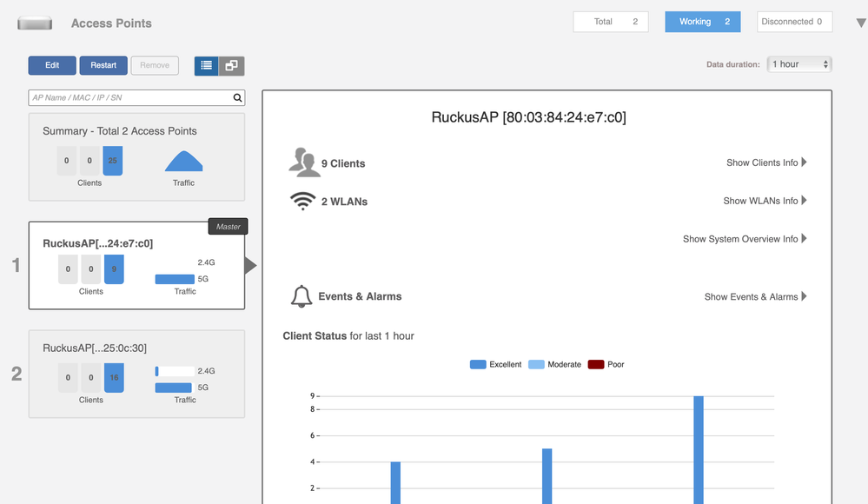
Task: Click the WLANs Wi-Fi icon
Action: (302, 201)
